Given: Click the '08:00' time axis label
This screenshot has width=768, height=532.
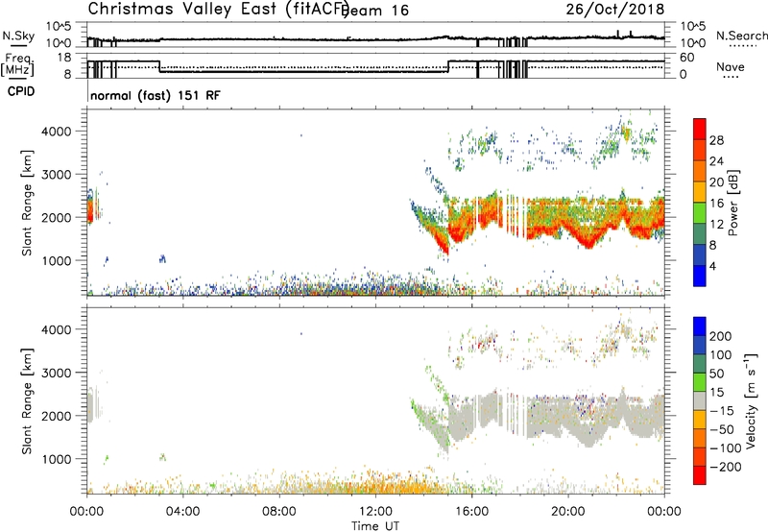Looking at the screenshot, I should click(279, 512).
